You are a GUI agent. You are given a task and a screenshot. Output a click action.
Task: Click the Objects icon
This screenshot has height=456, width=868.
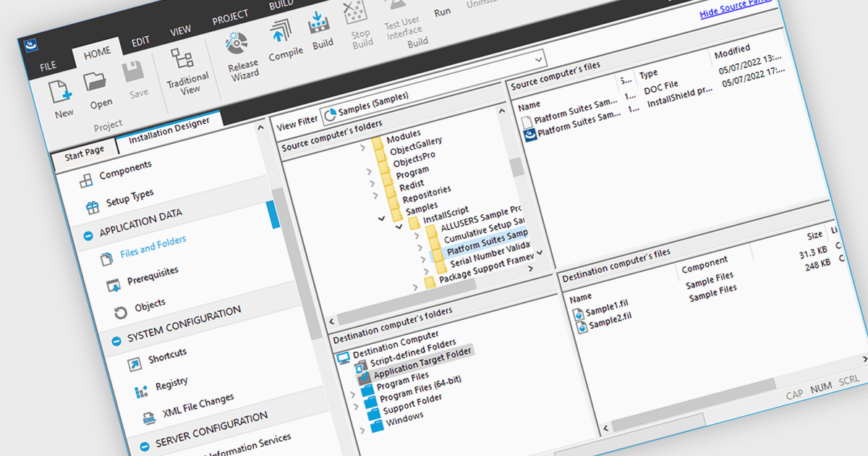121,313
